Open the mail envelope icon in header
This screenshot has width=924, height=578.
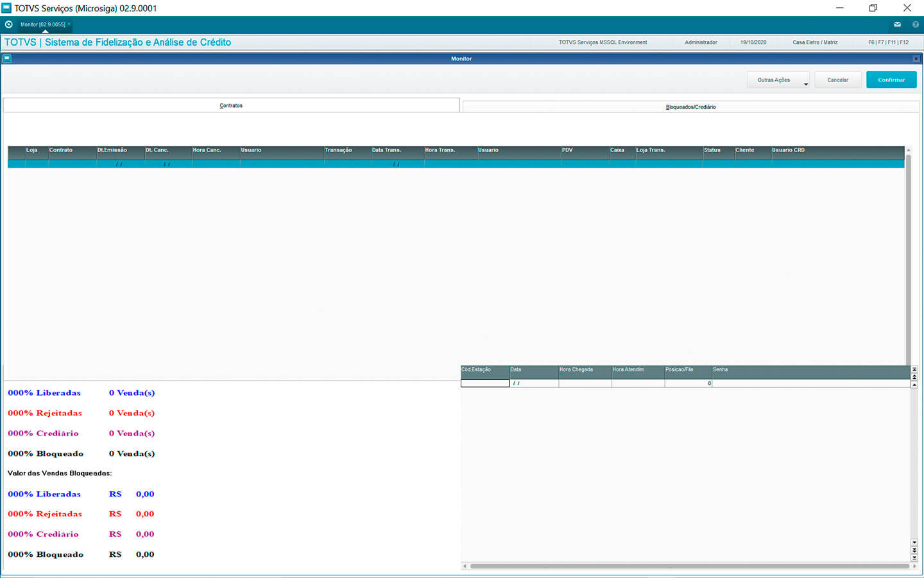pos(897,24)
